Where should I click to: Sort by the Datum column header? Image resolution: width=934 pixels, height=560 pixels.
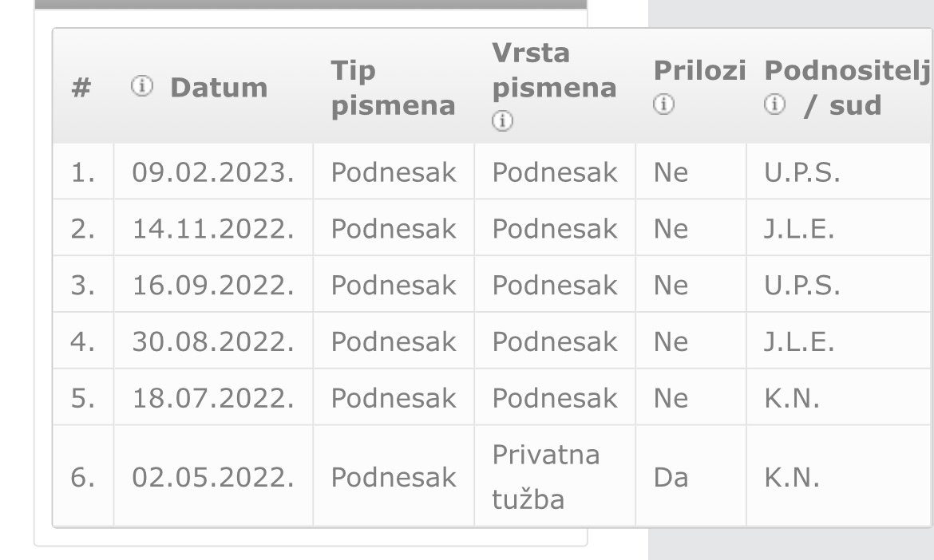[219, 88]
